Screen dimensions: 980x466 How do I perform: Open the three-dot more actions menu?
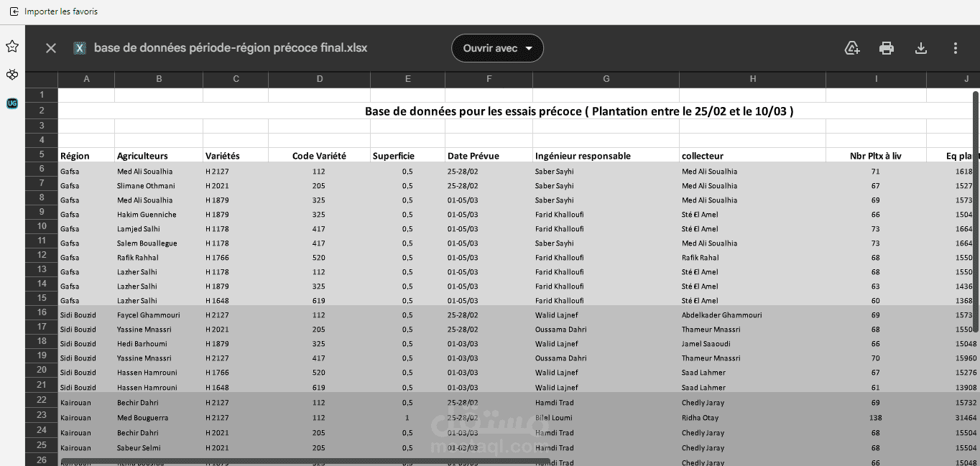(956, 48)
